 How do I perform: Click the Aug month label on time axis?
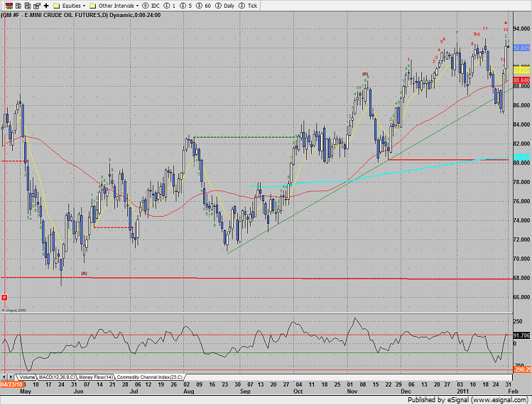click(x=189, y=391)
